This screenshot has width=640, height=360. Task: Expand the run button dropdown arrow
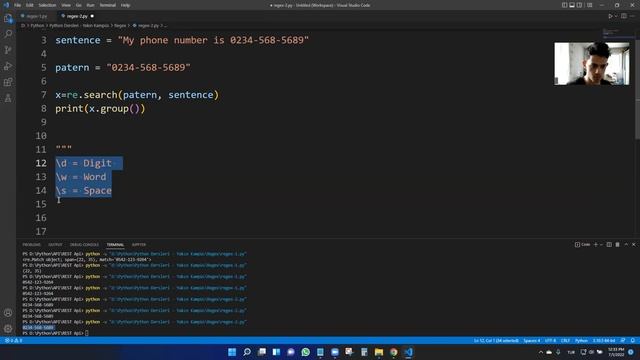616,16
